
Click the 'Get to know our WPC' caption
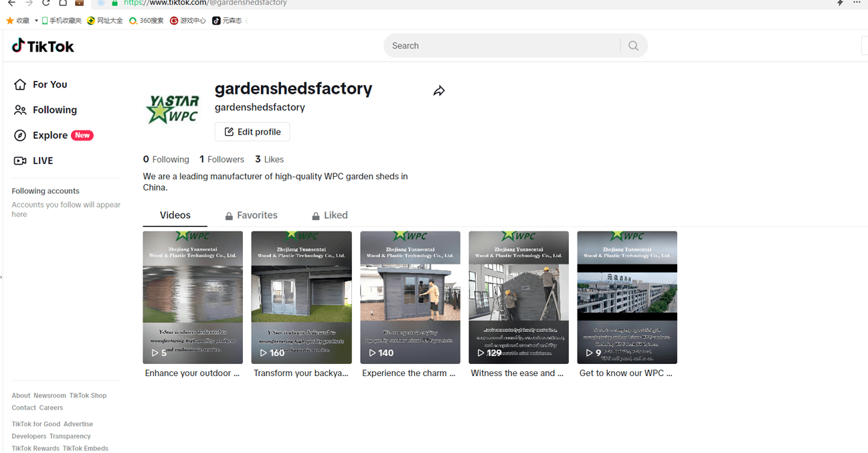click(x=626, y=373)
